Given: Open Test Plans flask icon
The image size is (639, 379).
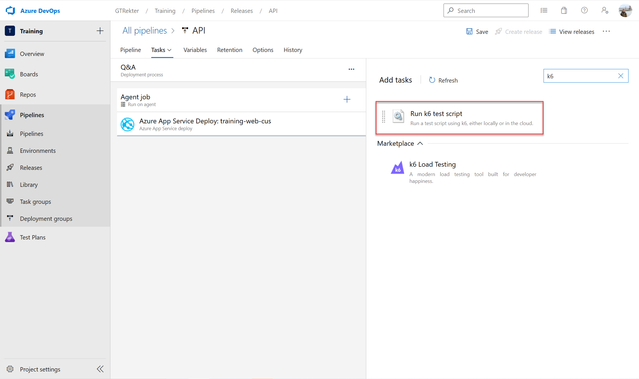Looking at the screenshot, I should pos(10,237).
